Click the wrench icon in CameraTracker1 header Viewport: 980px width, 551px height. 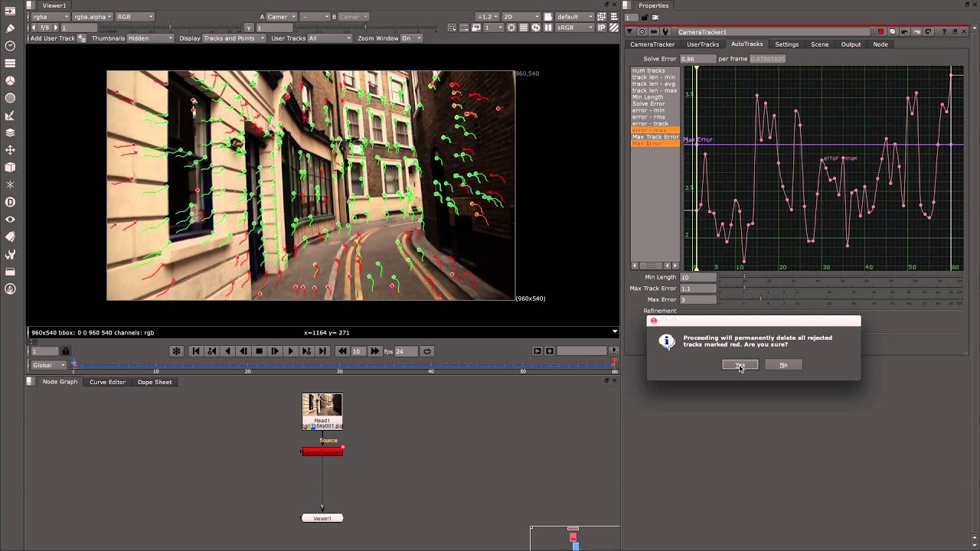pos(665,32)
